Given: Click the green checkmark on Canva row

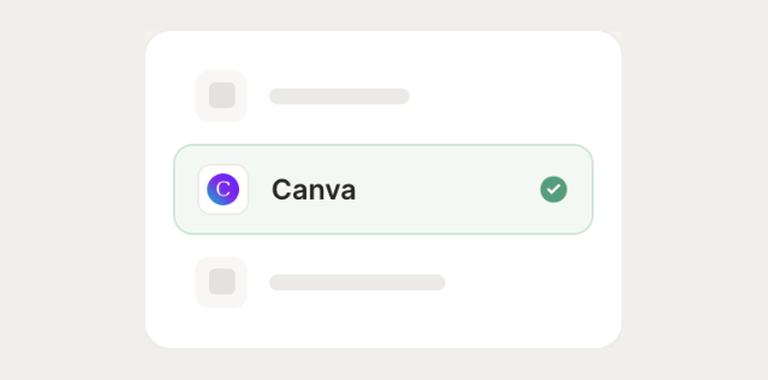Looking at the screenshot, I should [x=553, y=189].
